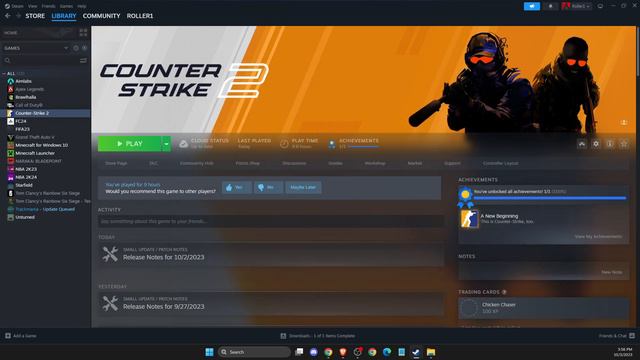
Task: Open the Games collection dropdown
Action: [x=66, y=48]
